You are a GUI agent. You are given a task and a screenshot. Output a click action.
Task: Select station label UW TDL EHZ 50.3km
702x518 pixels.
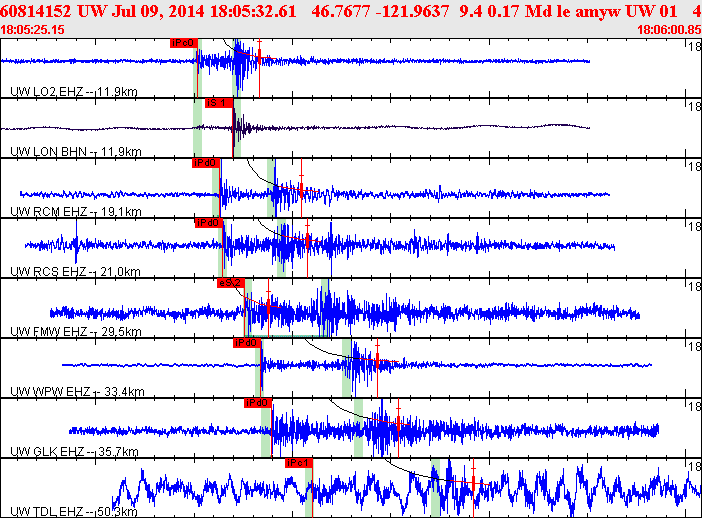[74, 511]
